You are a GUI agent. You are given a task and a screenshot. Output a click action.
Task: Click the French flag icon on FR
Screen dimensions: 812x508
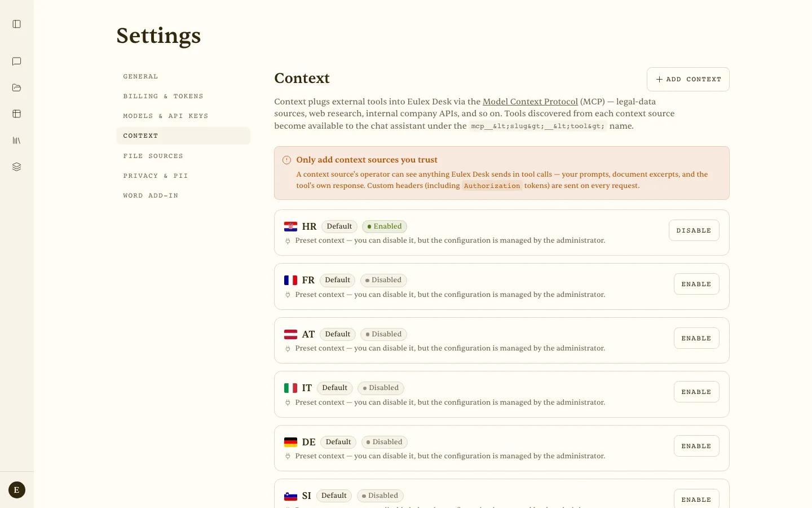pyautogui.click(x=290, y=280)
